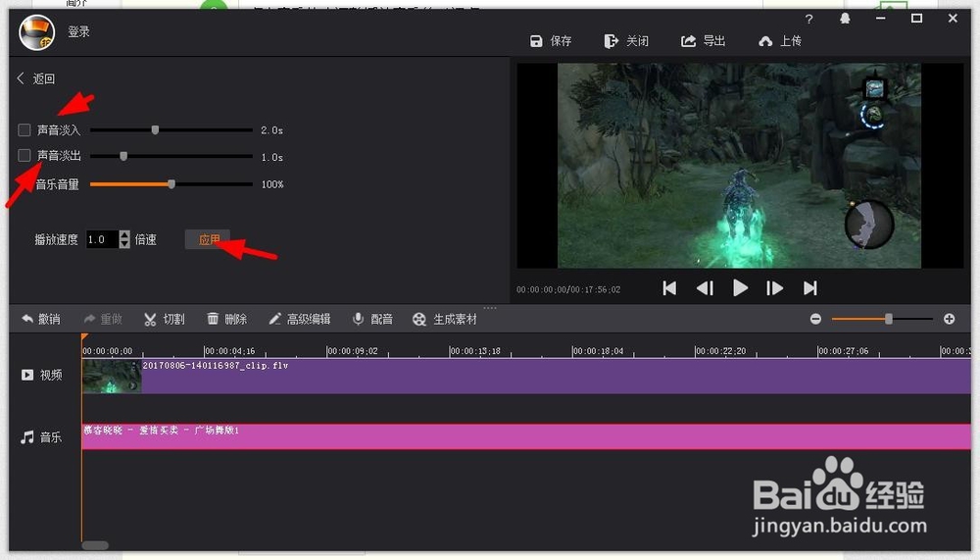Viewport: 980px width, 560px height.
Task: Click the 关闭 close project button
Action: point(626,41)
